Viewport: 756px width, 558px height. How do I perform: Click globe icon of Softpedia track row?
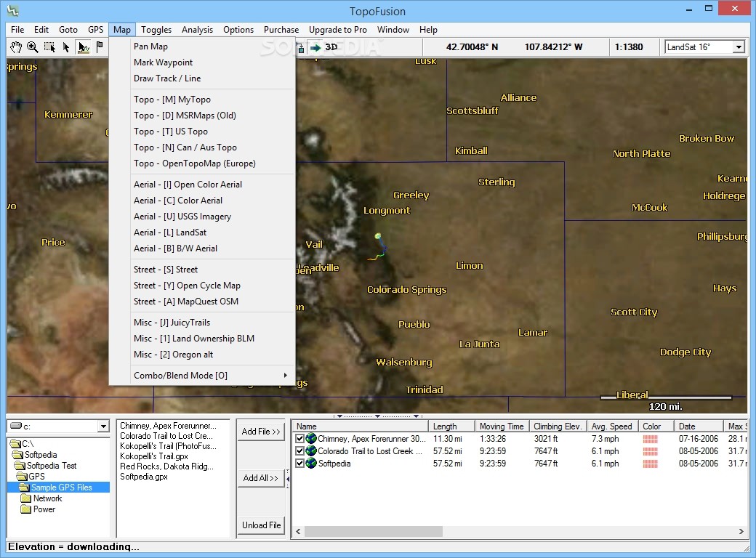(x=311, y=464)
